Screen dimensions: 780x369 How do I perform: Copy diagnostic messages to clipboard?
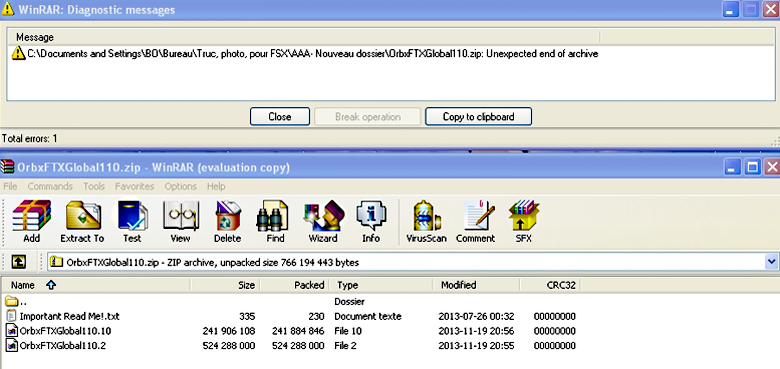click(479, 117)
